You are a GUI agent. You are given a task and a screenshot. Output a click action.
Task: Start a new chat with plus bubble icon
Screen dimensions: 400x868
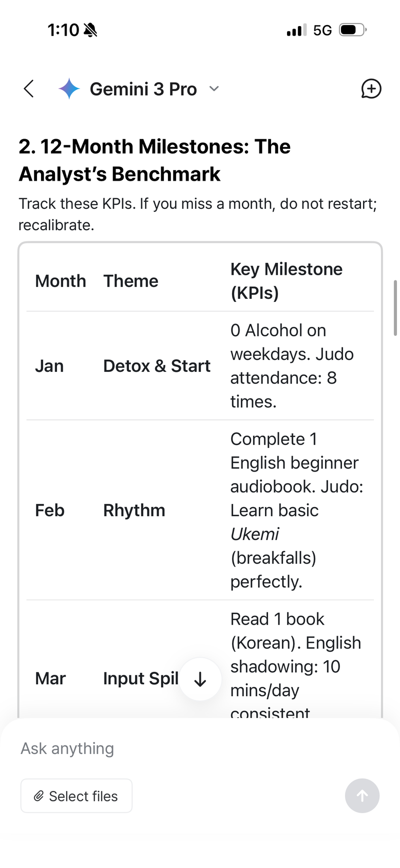click(371, 89)
